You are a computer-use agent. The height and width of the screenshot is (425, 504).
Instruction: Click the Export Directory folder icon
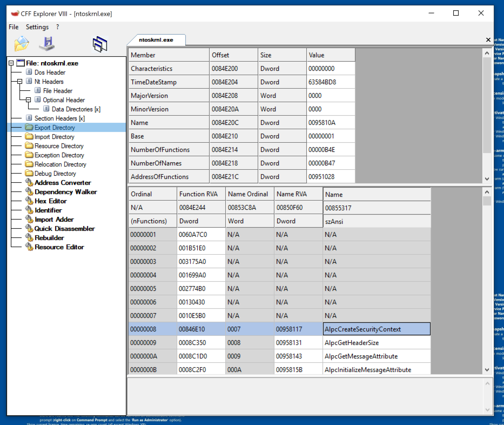coord(29,128)
